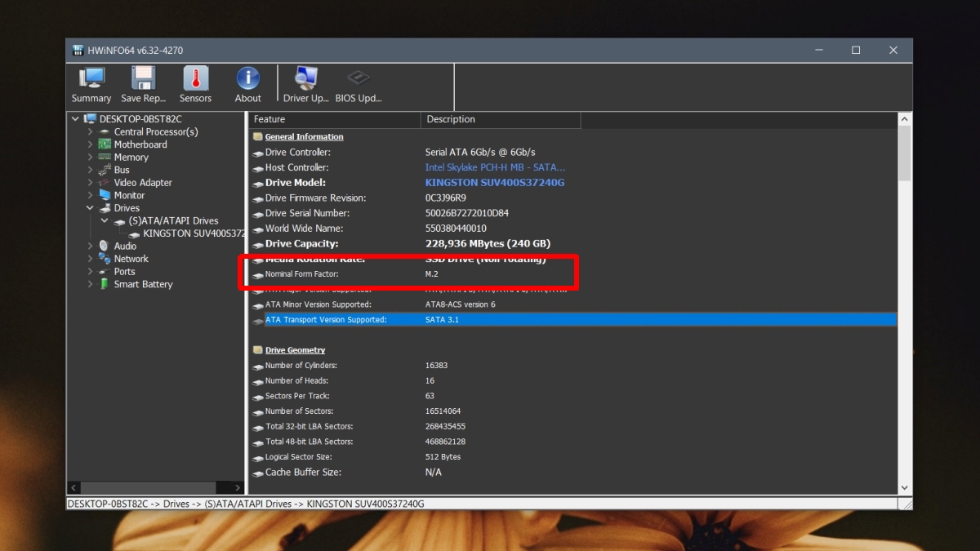
Task: Click the Driver Update icon
Action: pyautogui.click(x=306, y=78)
